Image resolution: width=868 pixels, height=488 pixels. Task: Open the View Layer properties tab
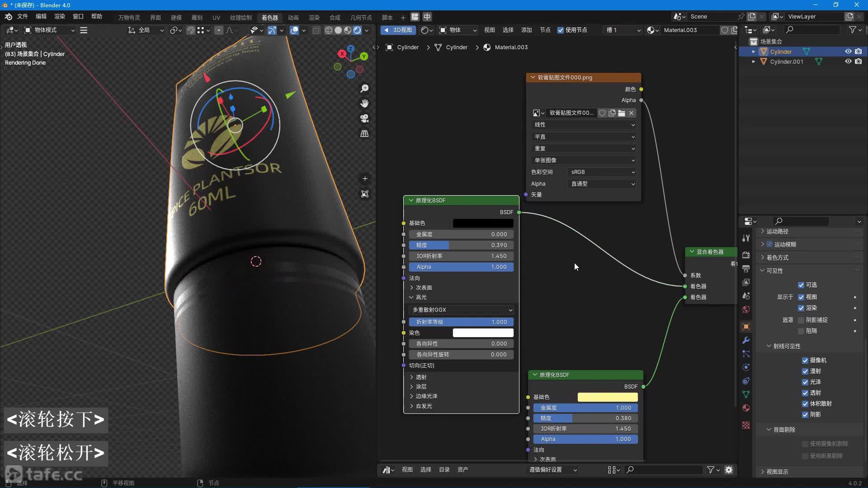tap(746, 282)
